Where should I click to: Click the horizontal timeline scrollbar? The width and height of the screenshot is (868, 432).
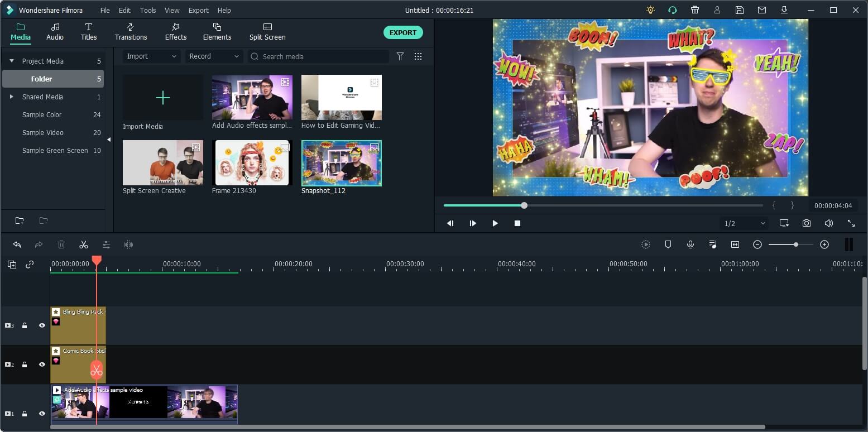point(407,428)
